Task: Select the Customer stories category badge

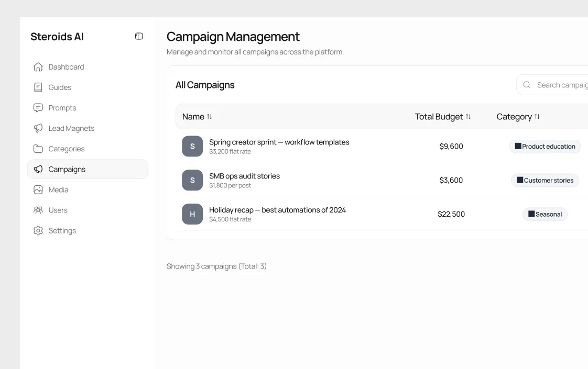Action: 545,180
